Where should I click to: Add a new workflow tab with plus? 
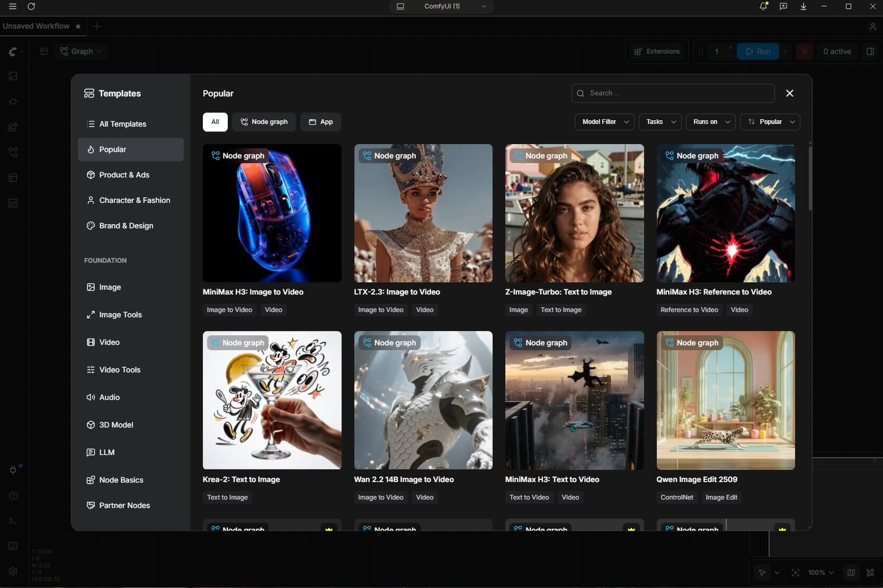[96, 26]
